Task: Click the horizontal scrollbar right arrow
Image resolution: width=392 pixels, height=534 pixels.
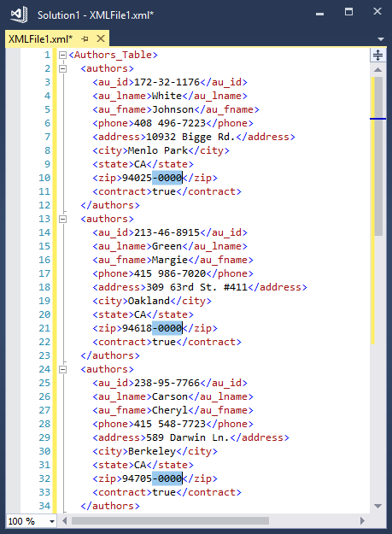Action: (362, 520)
